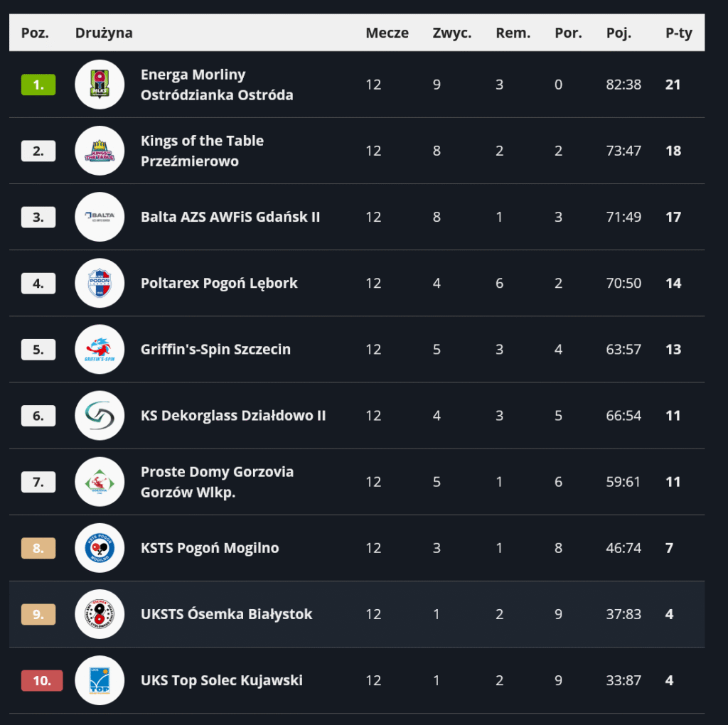
Task: Click the KSTS Pogoń Mogilno paddle logo
Action: pyautogui.click(x=100, y=548)
